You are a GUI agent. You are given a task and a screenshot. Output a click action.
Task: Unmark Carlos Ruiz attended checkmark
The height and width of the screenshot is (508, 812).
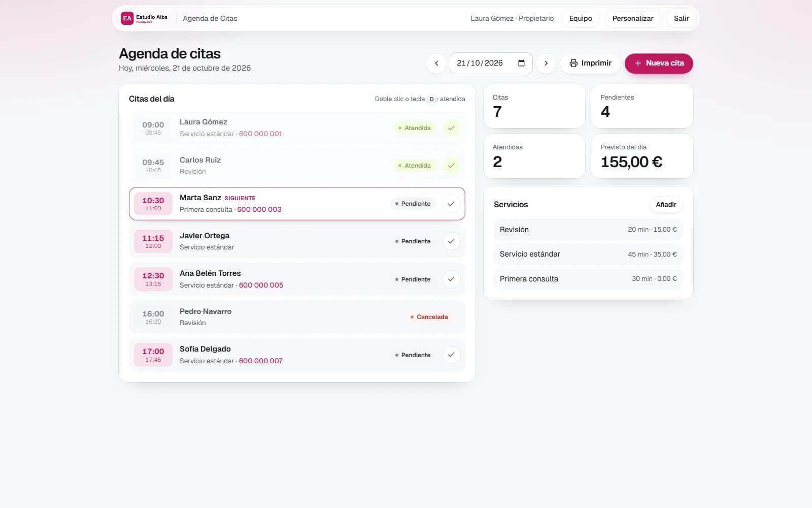pyautogui.click(x=451, y=166)
